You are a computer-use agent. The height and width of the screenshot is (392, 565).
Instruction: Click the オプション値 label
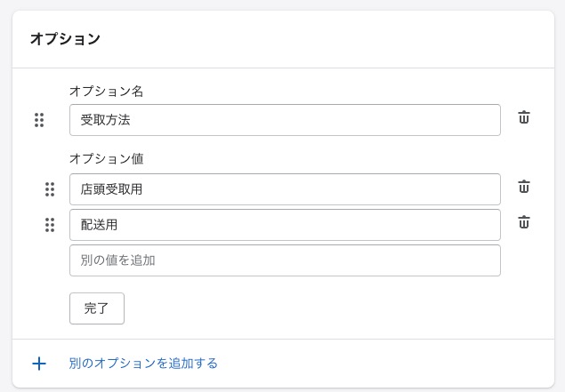click(x=106, y=159)
